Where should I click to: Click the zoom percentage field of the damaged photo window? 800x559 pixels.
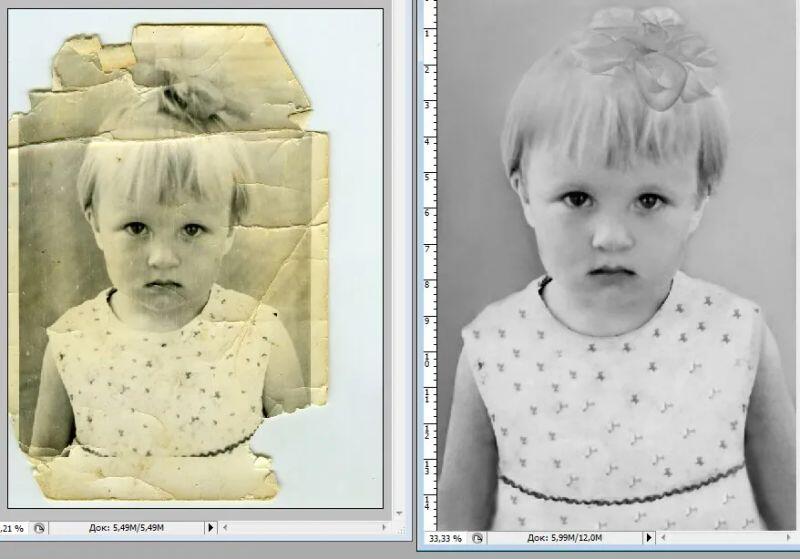12,527
